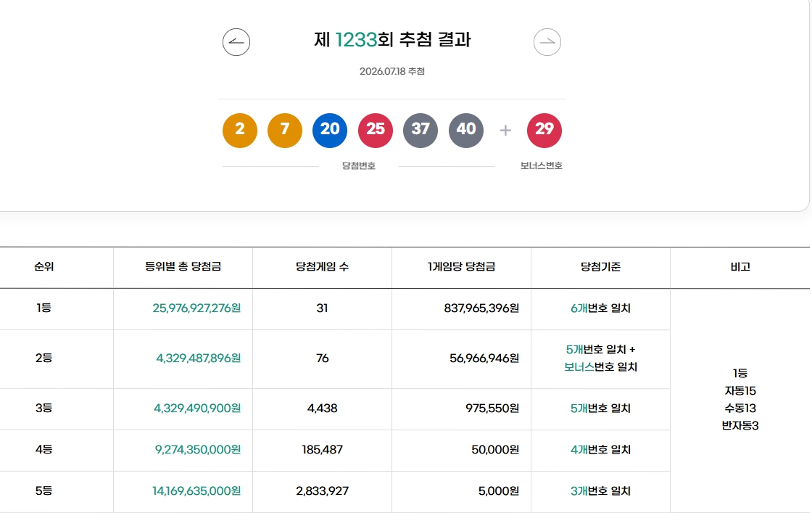This screenshot has height=513, width=812.
Task: Click total prize '4,329,490,900원'
Action: click(x=197, y=409)
